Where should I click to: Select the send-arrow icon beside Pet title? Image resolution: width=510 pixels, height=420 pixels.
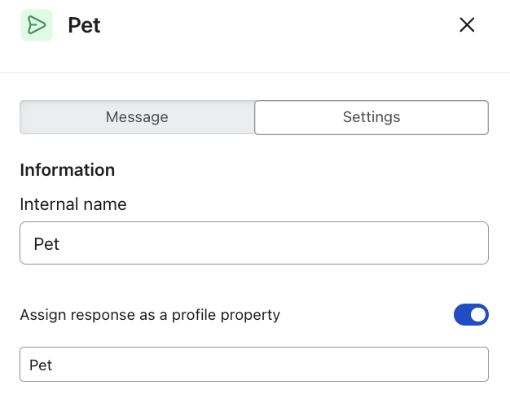tap(36, 25)
